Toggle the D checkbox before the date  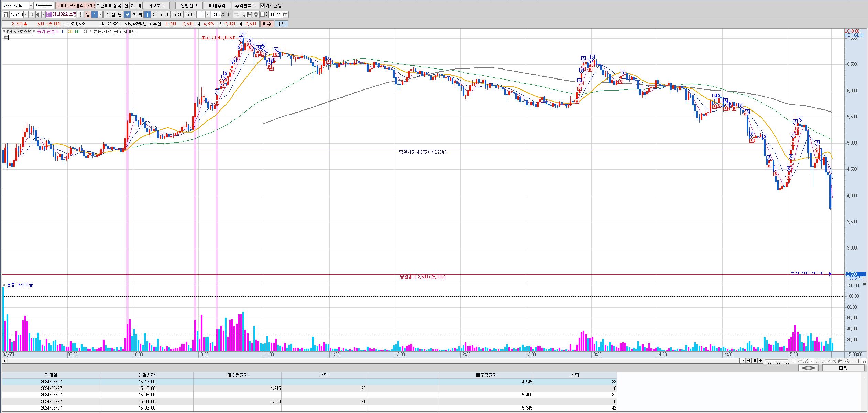[x=263, y=14]
